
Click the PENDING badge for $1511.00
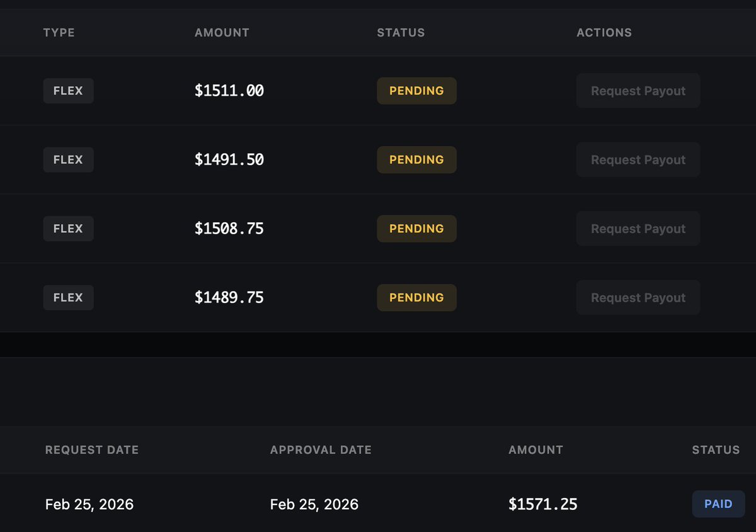[416, 91]
